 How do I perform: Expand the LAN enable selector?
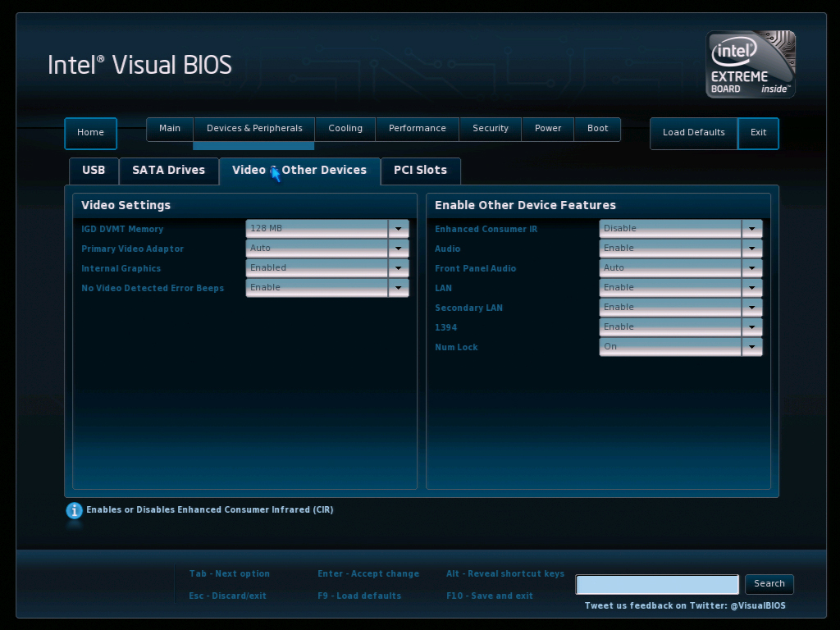[x=751, y=287]
